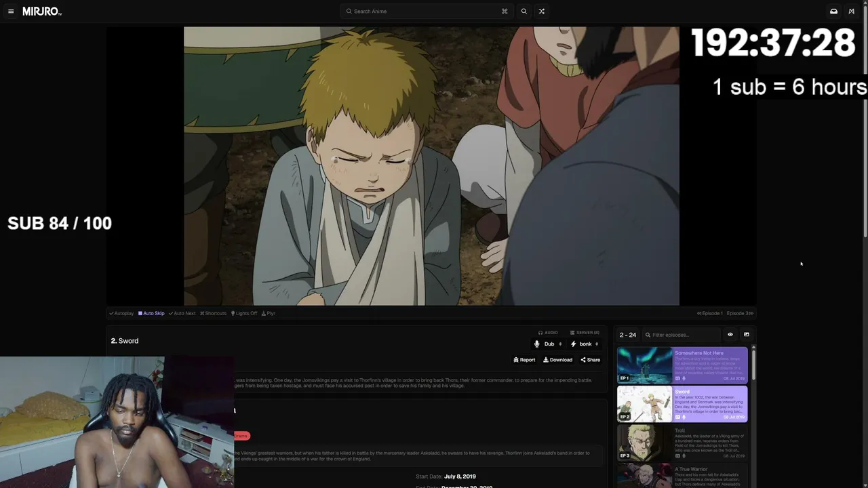The height and width of the screenshot is (488, 868).
Task: Focus the Search Anime field
Action: (427, 12)
